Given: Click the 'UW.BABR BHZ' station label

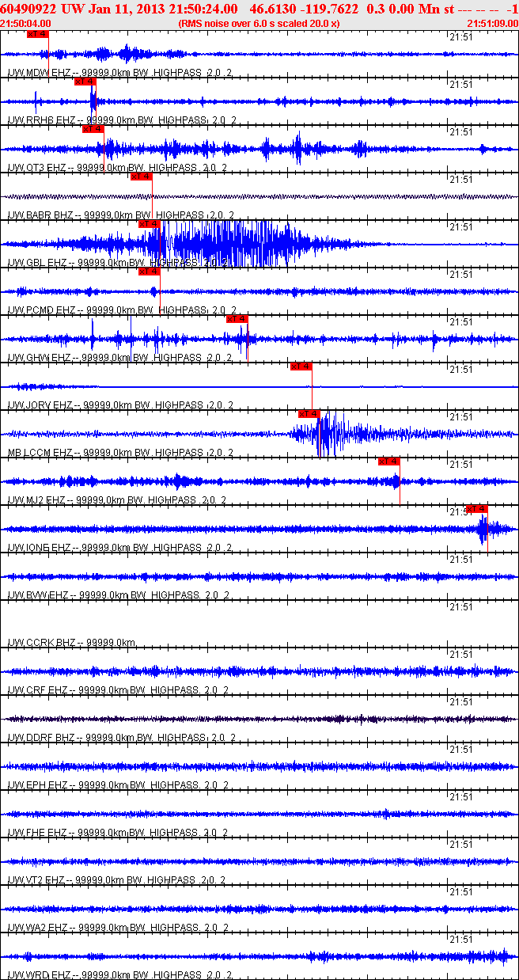Looking at the screenshot, I should 40,215.
